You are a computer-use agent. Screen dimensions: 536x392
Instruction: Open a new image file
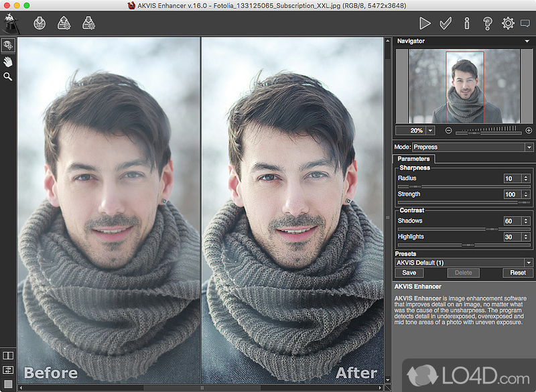coord(39,23)
